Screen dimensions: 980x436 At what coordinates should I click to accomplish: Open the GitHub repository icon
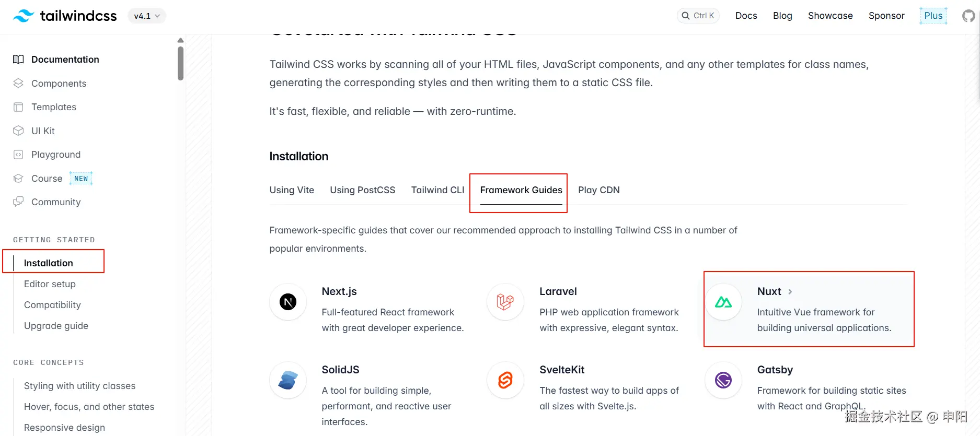pos(968,16)
